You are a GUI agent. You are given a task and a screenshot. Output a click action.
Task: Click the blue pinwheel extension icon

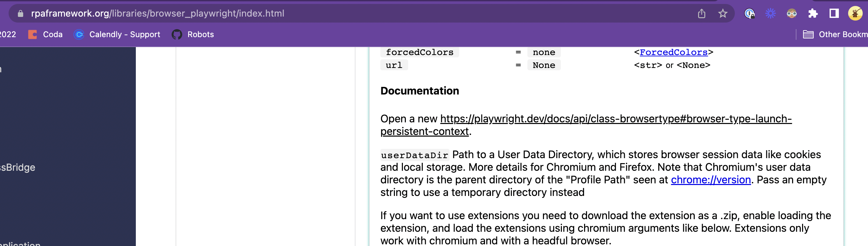(x=771, y=14)
